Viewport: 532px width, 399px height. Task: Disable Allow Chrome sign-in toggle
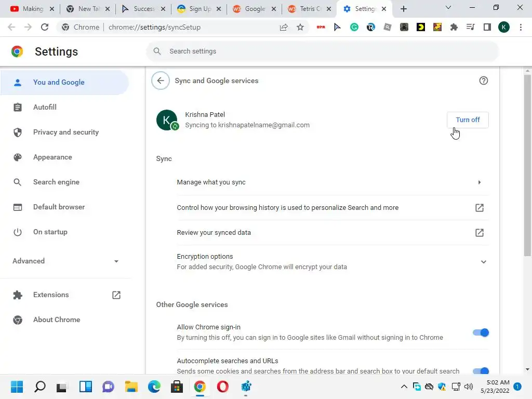click(481, 332)
